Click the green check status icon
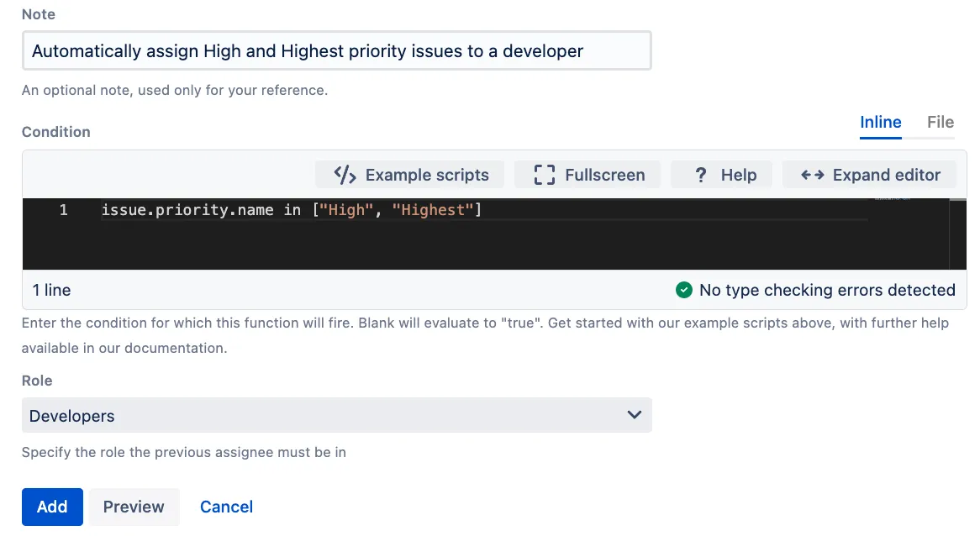This screenshot has width=980, height=536. click(684, 290)
